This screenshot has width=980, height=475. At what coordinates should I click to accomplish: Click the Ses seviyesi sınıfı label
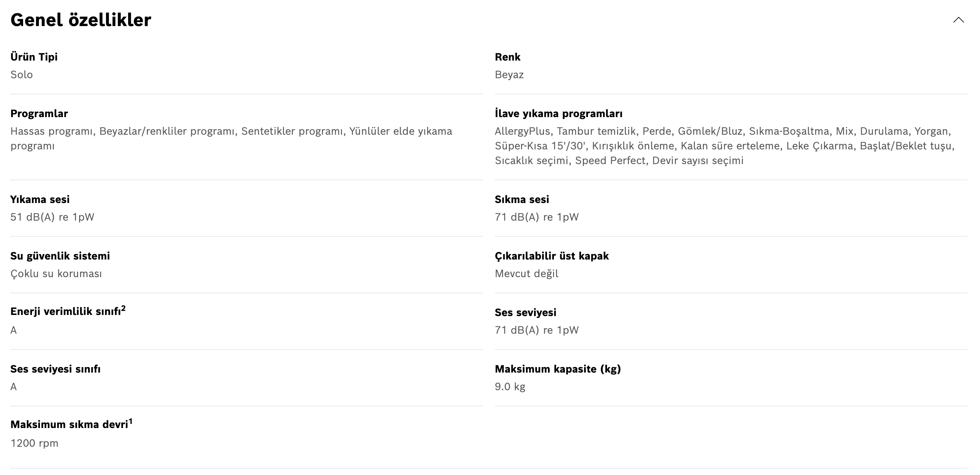pos(55,369)
